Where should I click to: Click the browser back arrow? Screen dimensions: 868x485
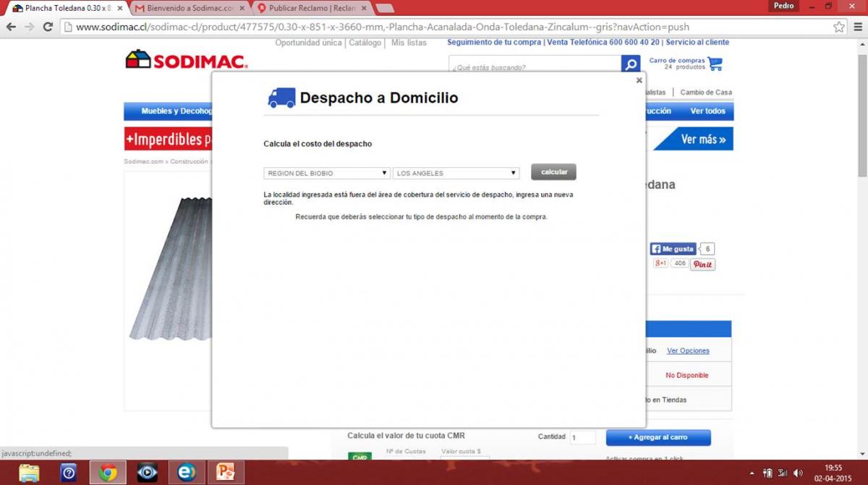coord(12,27)
